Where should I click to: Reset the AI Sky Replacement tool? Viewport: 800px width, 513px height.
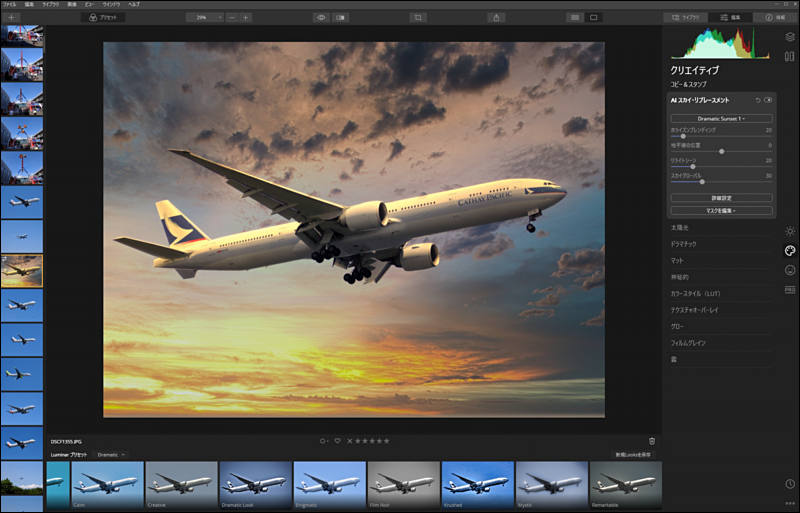[758, 100]
